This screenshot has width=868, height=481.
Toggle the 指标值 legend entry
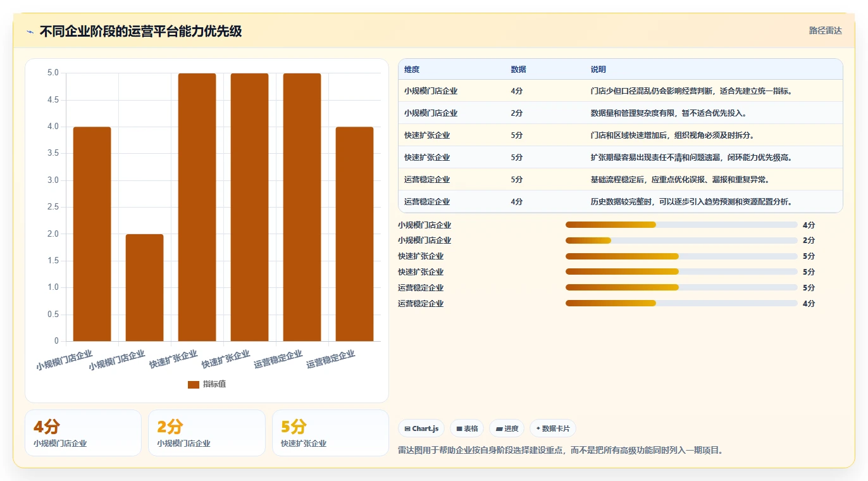(207, 384)
